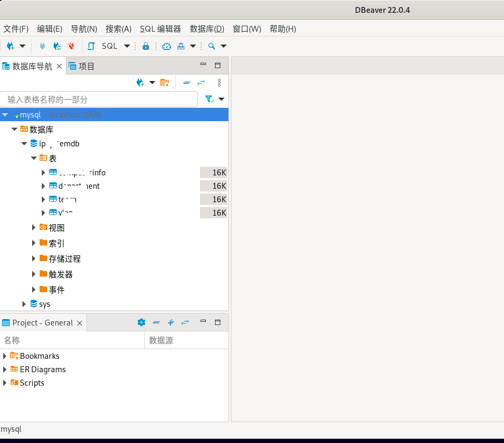Expand the 事件 events folder
This screenshot has width=504, height=443.
(33, 290)
